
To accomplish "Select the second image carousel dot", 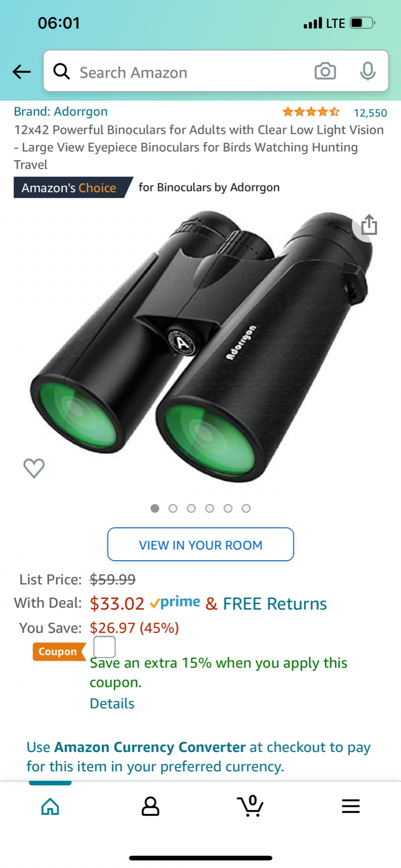I will (173, 508).
